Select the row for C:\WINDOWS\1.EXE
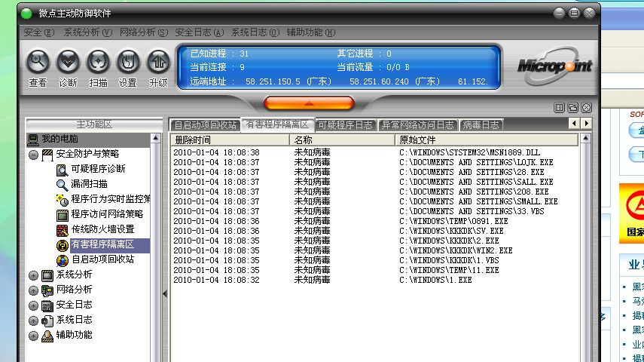The width and height of the screenshot is (644, 362). (374, 280)
